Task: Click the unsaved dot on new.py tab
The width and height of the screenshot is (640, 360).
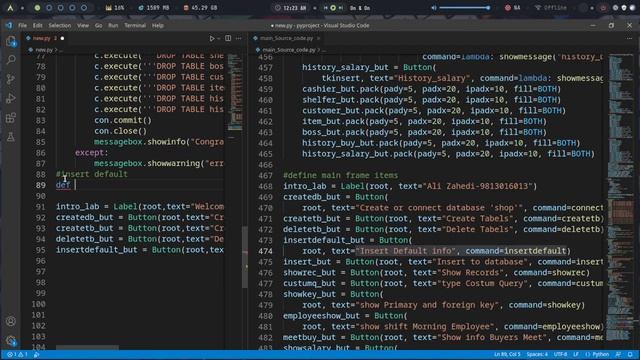Action: 62,38
